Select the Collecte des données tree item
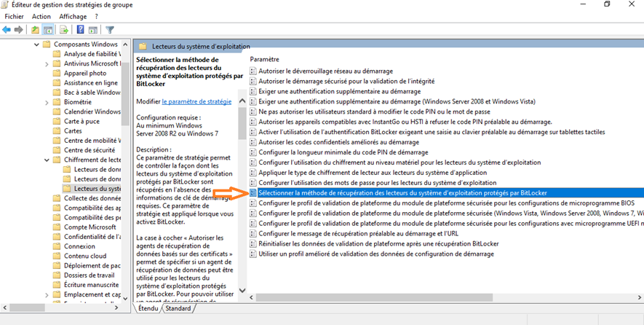The width and height of the screenshot is (644, 325). (x=92, y=198)
